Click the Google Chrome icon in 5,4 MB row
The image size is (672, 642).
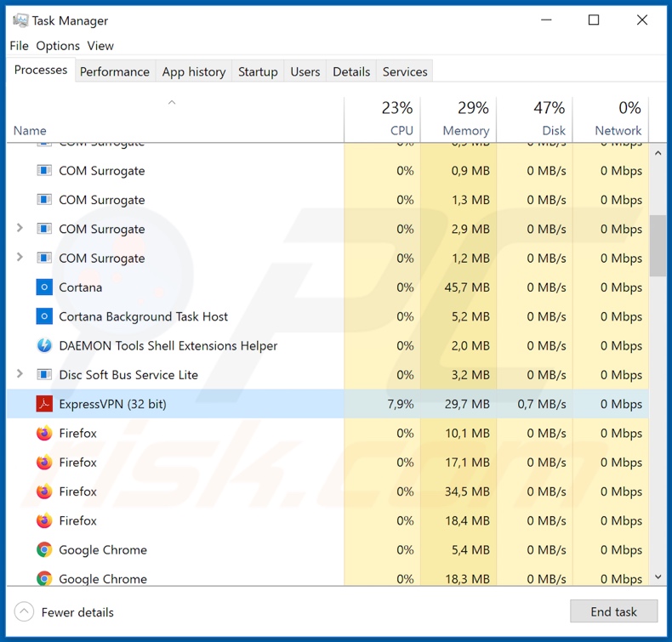click(44, 549)
